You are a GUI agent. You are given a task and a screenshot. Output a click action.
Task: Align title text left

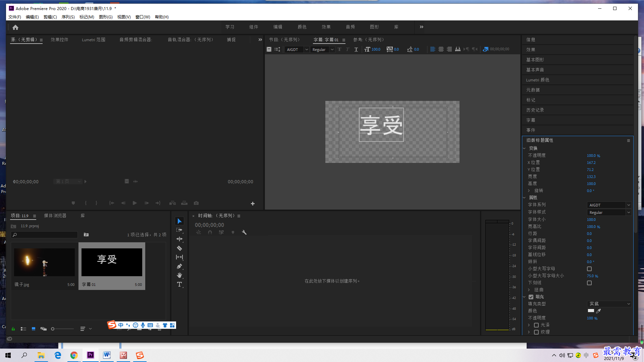pyautogui.click(x=433, y=49)
